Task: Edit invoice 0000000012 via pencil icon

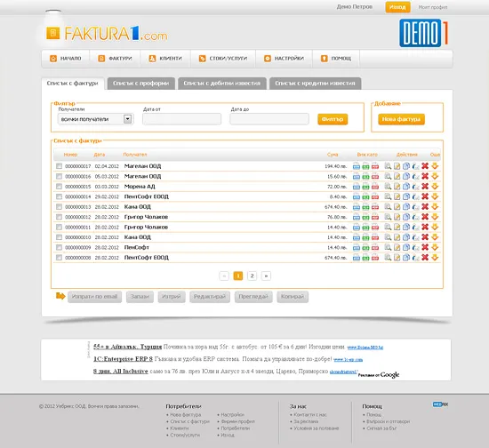Action: [397, 217]
